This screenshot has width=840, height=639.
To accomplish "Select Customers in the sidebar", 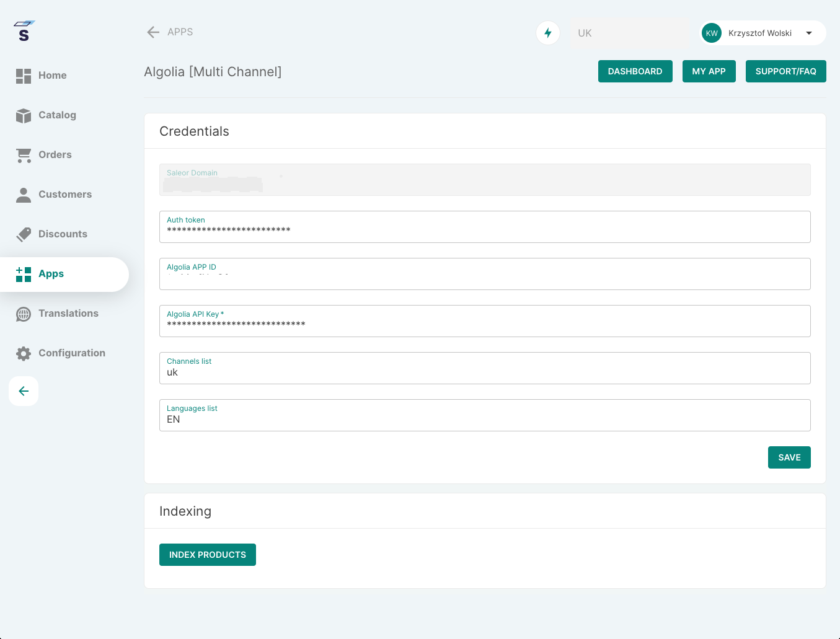I will coord(65,195).
